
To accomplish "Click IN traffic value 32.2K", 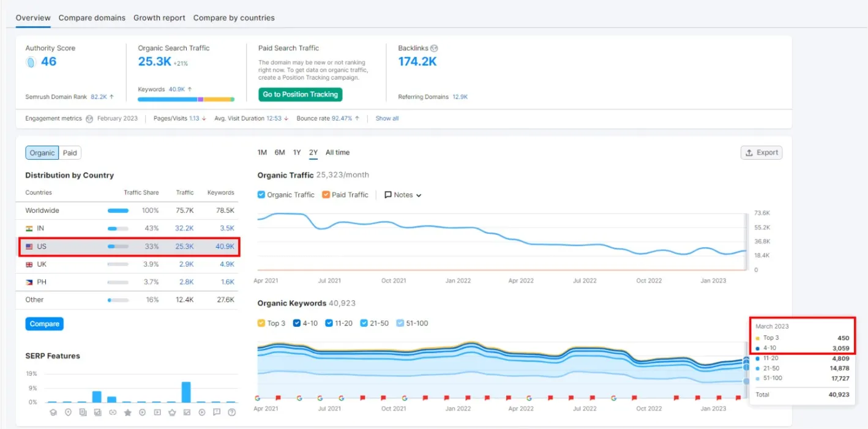I will click(184, 228).
